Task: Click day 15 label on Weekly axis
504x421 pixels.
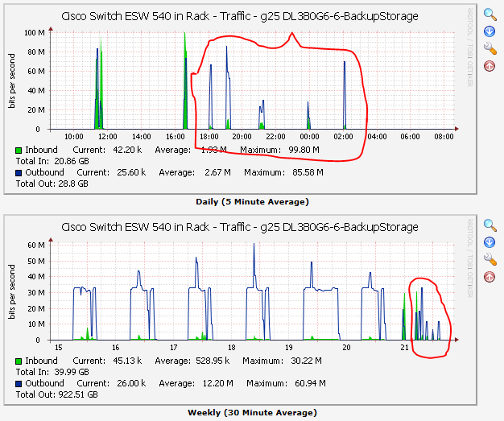Action: [59, 348]
